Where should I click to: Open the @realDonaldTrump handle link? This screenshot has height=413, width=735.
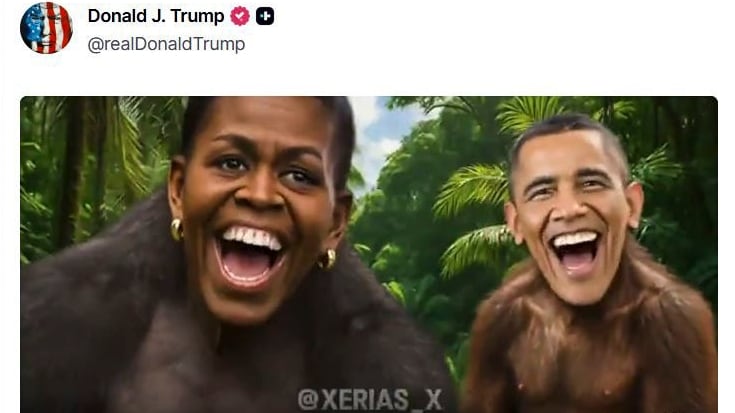[x=166, y=44]
